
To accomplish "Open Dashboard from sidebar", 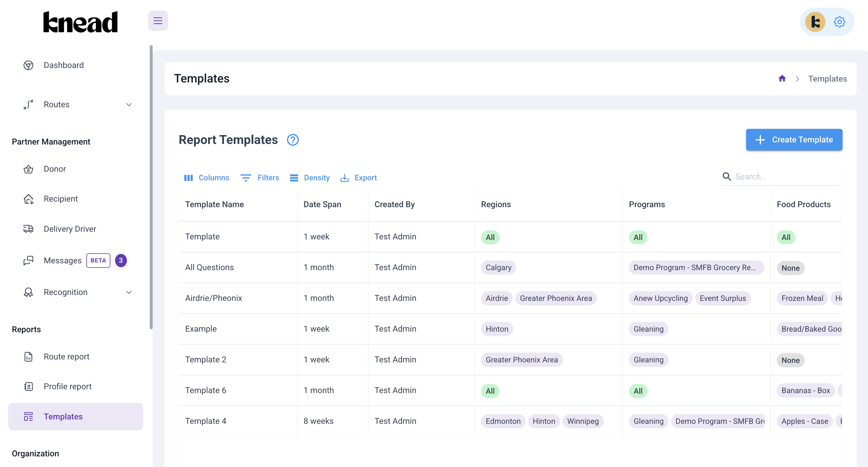I will pyautogui.click(x=64, y=65).
